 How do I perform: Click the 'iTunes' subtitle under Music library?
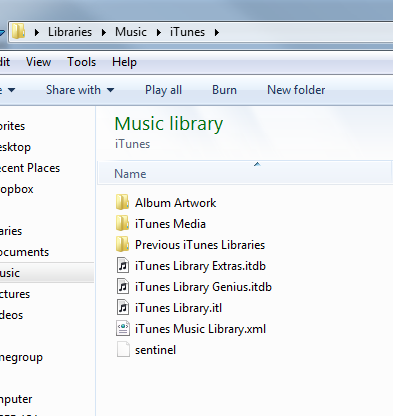coord(132,144)
